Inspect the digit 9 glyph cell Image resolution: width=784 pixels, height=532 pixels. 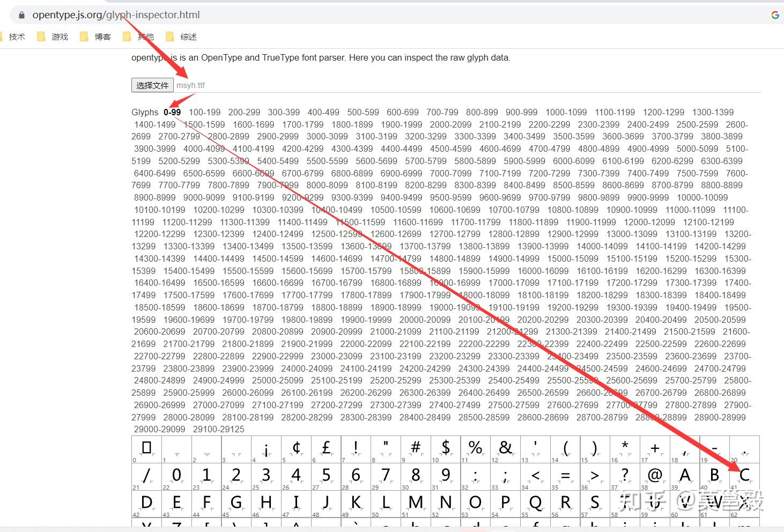446,477
